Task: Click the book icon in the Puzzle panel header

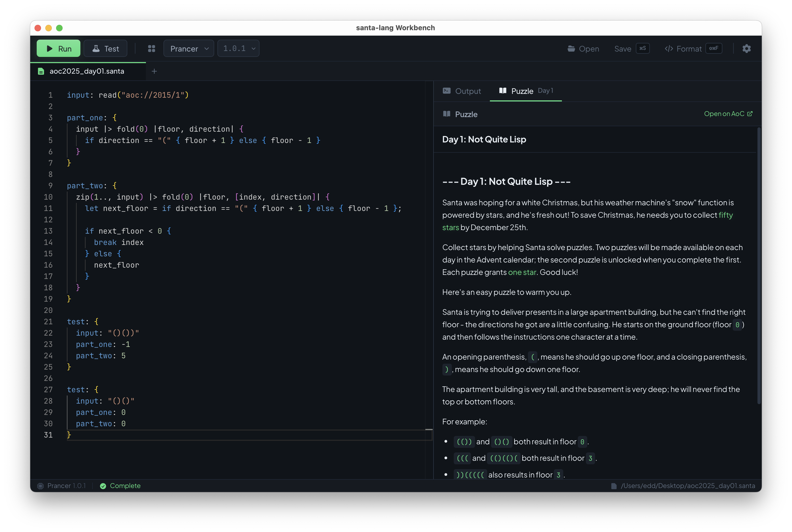Action: tap(447, 114)
